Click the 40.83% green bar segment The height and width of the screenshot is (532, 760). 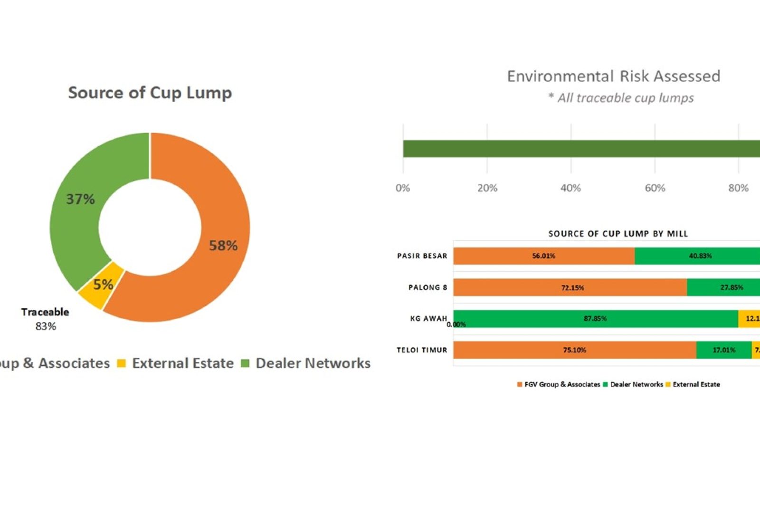pyautogui.click(x=697, y=256)
